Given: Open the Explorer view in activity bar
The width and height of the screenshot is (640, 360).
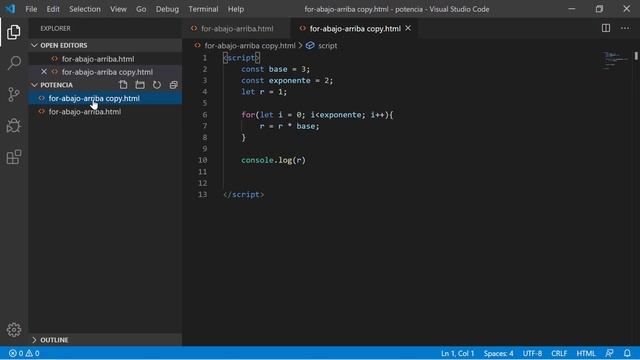Looking at the screenshot, I should (x=13, y=32).
